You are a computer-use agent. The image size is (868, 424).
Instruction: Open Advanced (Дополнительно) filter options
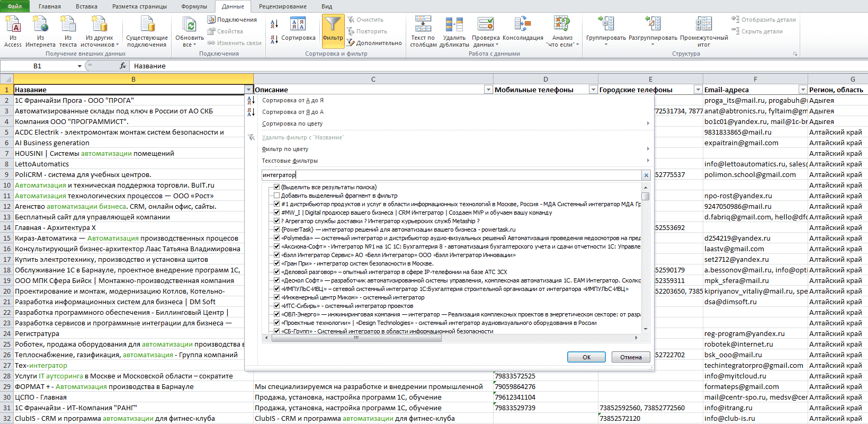tap(374, 43)
